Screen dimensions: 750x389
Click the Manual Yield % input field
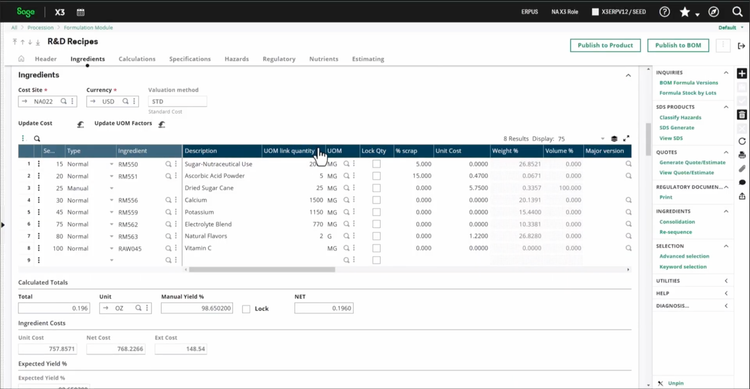[x=197, y=308]
